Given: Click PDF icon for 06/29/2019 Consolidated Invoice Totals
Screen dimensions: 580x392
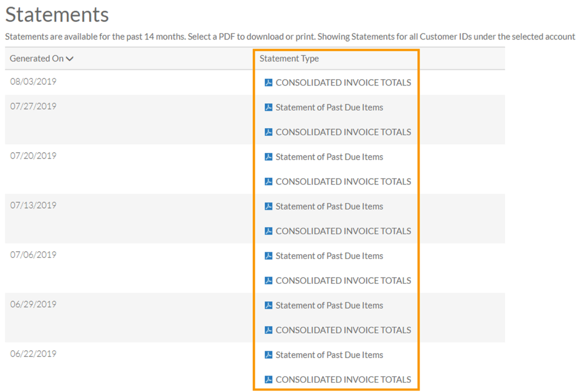Looking at the screenshot, I should [269, 330].
